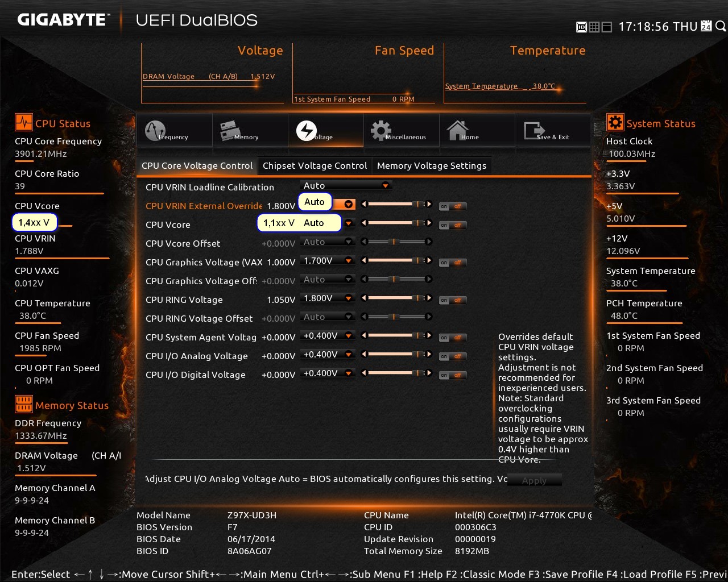The height and width of the screenshot is (582, 728).
Task: Open the Save & Exit menu
Action: click(x=552, y=131)
